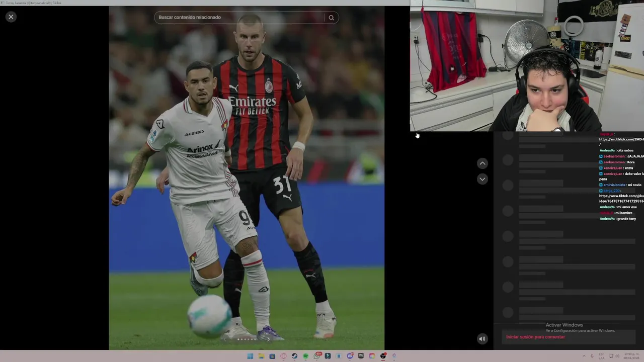Viewport: 644px width, 362px height.
Task: Open the window-shaped app icon in taskbar
Action: tap(339, 356)
